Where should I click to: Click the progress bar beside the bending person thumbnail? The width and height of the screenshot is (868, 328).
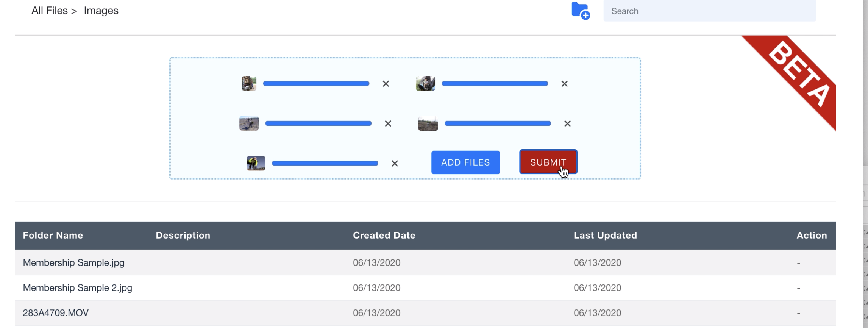click(x=318, y=123)
